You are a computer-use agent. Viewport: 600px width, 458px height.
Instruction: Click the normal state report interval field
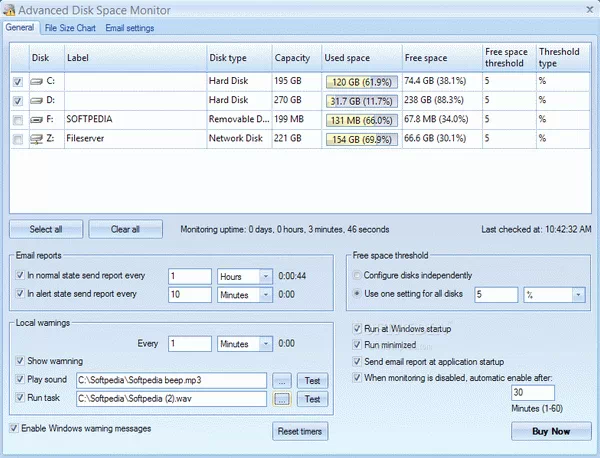click(x=190, y=276)
